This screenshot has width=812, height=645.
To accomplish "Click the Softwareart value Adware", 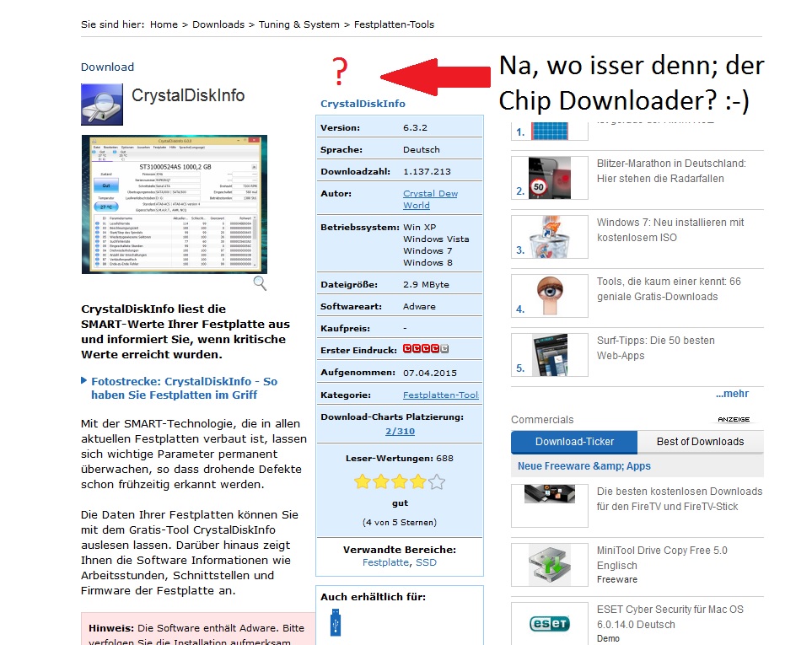I will (x=419, y=306).
